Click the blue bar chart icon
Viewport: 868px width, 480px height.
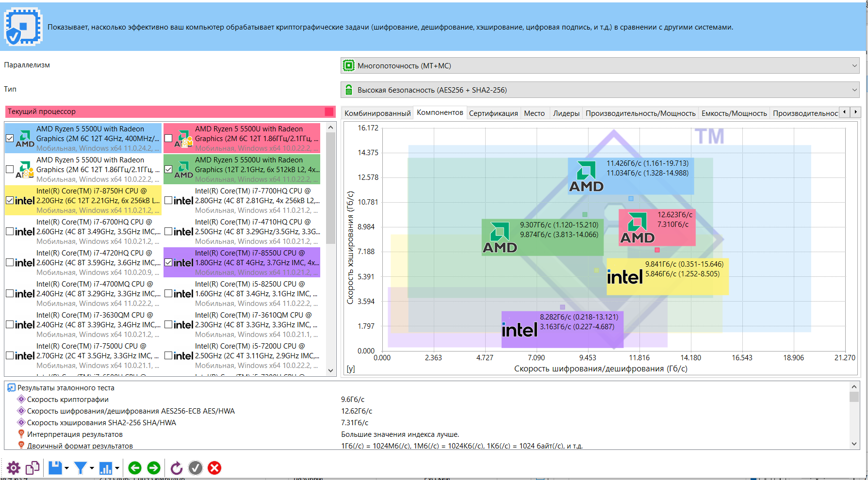click(x=106, y=468)
